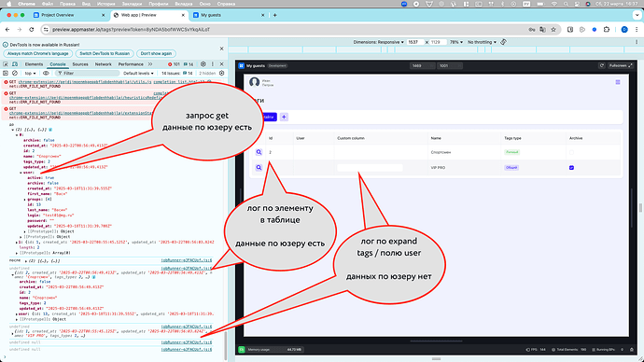
Task: Check Archive checkbox for Спортсмен row
Action: point(571,152)
